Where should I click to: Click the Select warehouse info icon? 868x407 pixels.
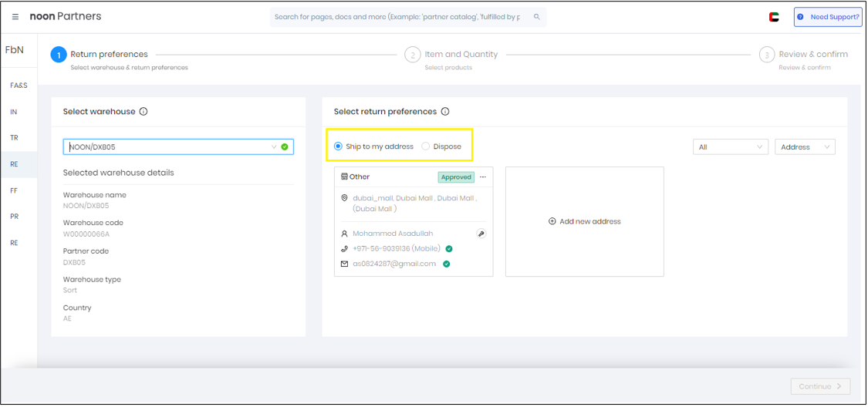point(144,112)
